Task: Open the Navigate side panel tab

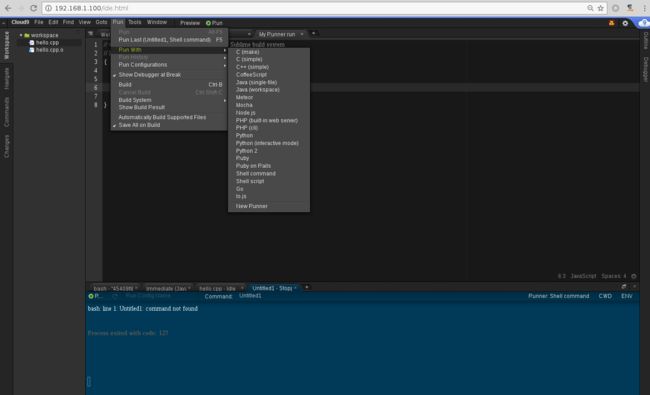Action: tap(6, 78)
